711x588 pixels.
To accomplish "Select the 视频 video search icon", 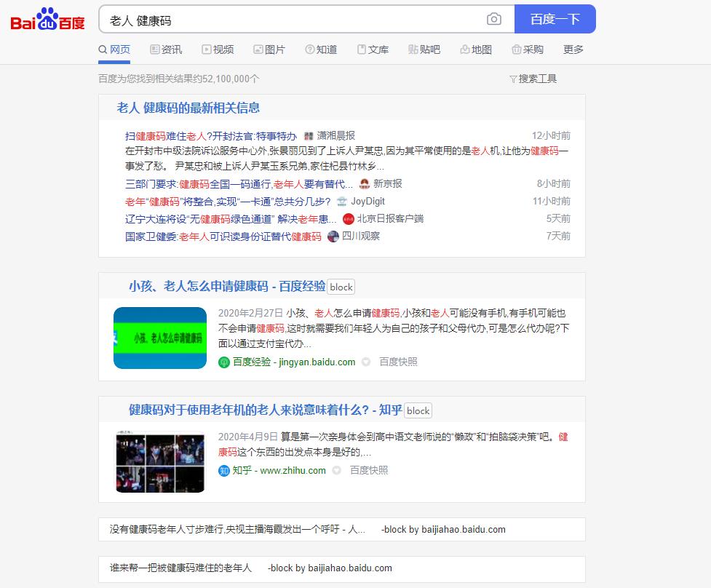I will tap(206, 49).
